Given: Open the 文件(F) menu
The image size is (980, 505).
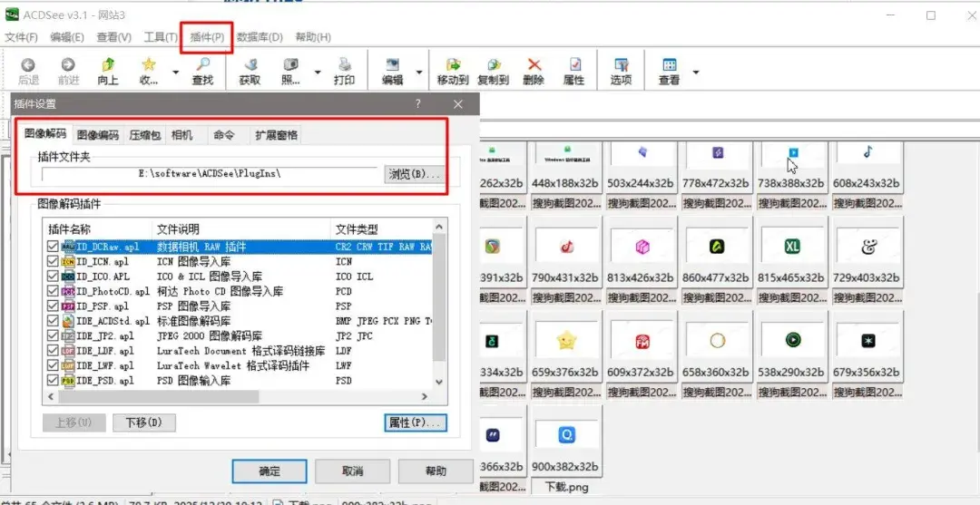Looking at the screenshot, I should click(x=21, y=37).
